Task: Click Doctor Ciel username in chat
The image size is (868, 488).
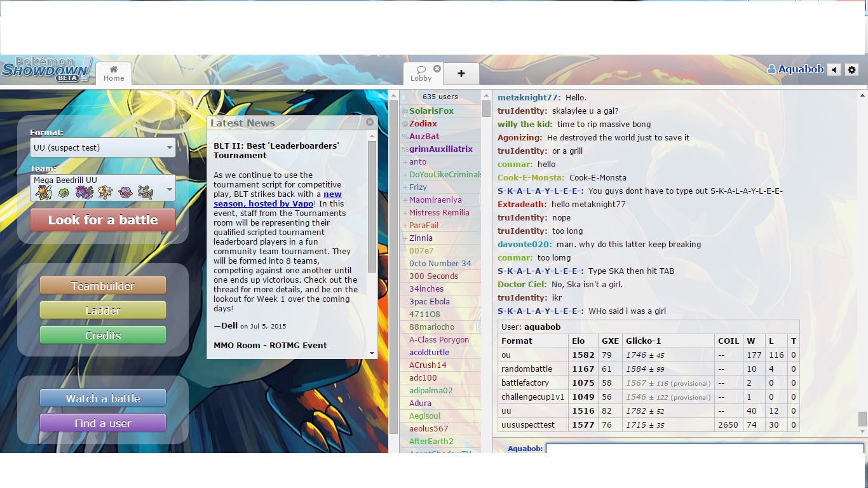Action: tap(522, 285)
